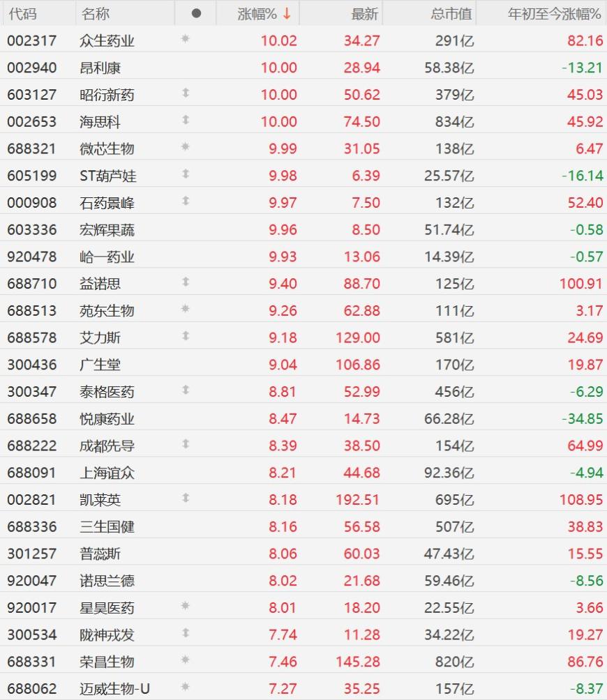The image size is (607, 700).
Task: Open the 昂利康 stock name
Action: [x=100, y=68]
